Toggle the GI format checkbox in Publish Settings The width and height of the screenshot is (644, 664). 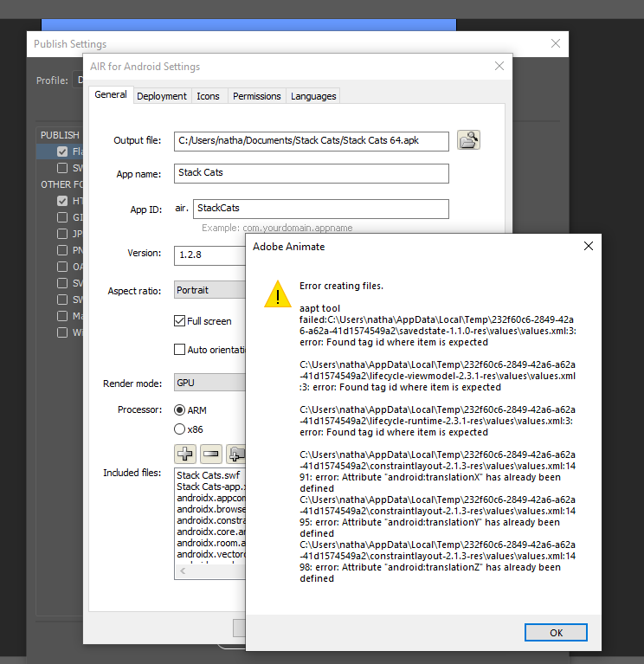click(62, 217)
